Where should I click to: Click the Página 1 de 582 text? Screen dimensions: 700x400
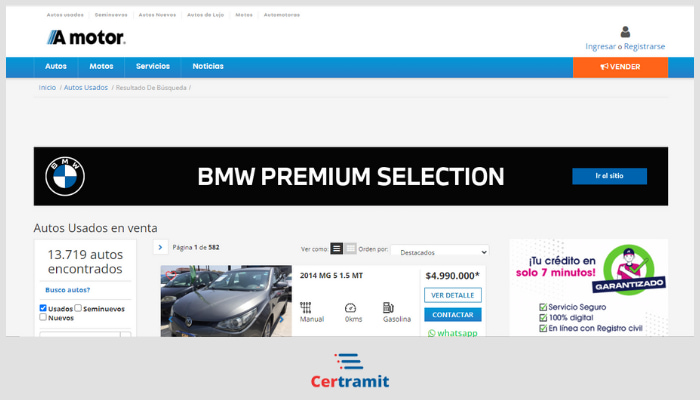pyautogui.click(x=196, y=247)
